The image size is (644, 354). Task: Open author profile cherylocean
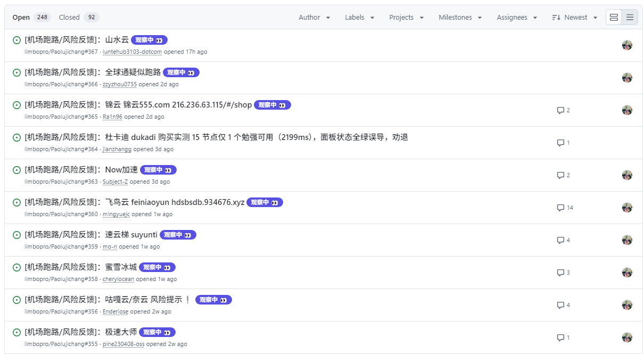tap(118, 279)
